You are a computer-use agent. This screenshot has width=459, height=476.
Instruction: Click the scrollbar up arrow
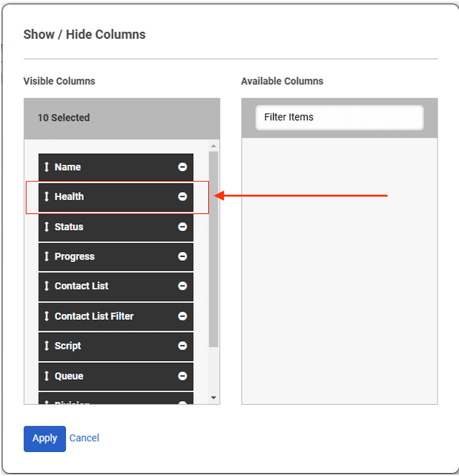[213, 144]
